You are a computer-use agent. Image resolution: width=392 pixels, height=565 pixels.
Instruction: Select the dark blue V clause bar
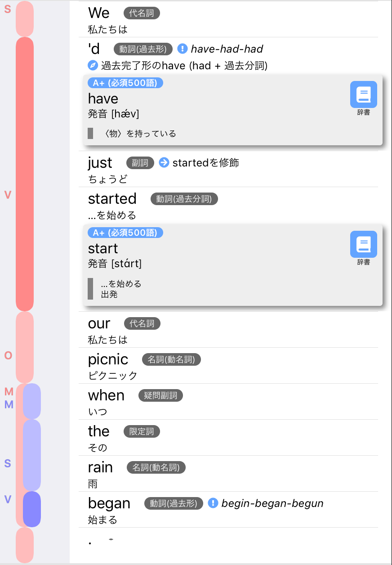[32, 509]
